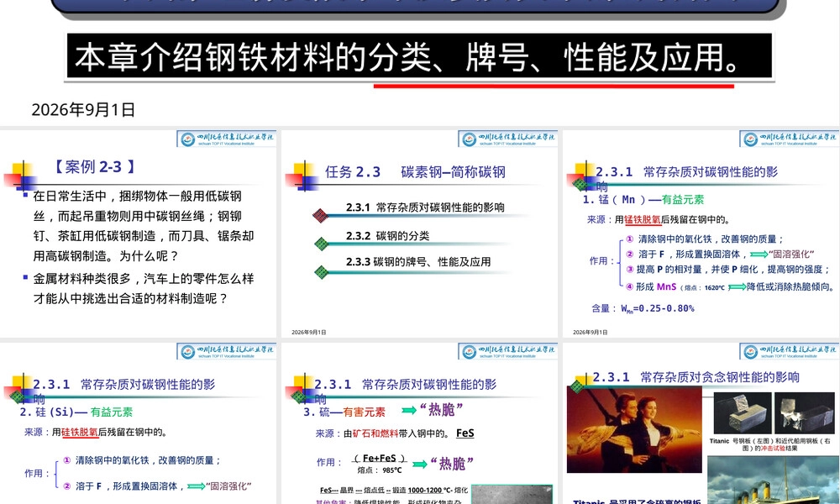Screen dimensions: 840x504
Task: Click the green diamond bullet beside 2.3.2 碳钢的分类
Action: (322, 244)
